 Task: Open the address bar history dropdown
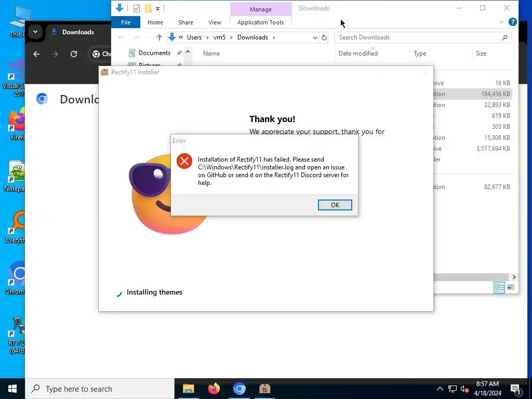(x=315, y=37)
